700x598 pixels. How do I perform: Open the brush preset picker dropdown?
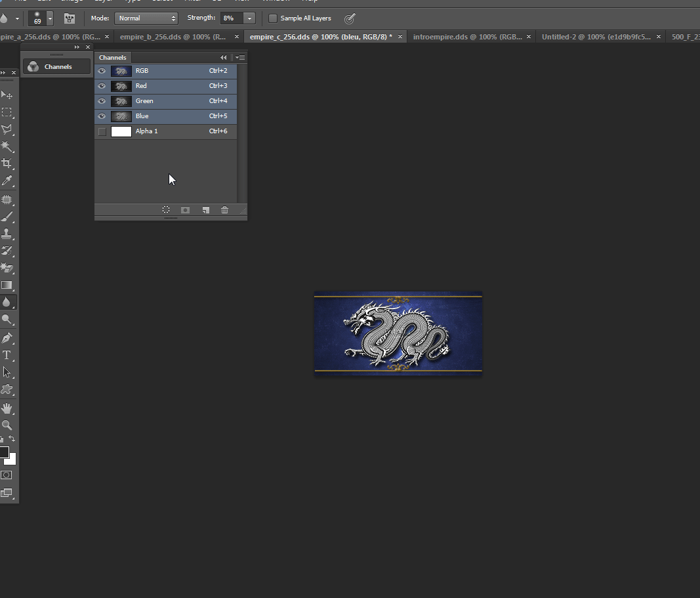click(x=50, y=18)
